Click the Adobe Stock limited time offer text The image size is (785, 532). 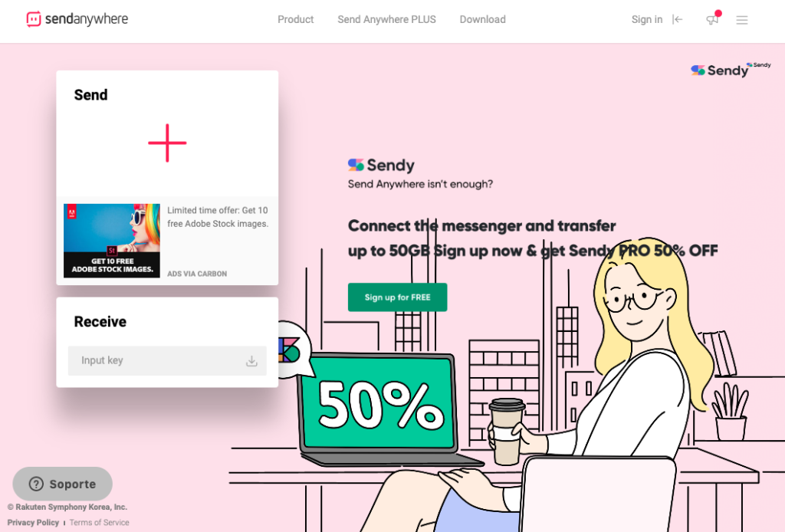click(218, 217)
